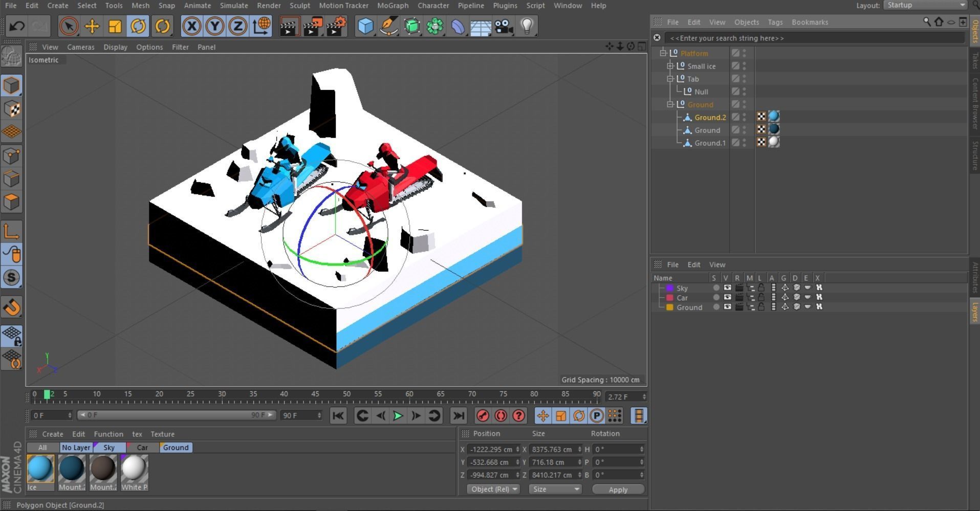
Task: Click Render View clapperboard icon
Action: [x=289, y=26]
